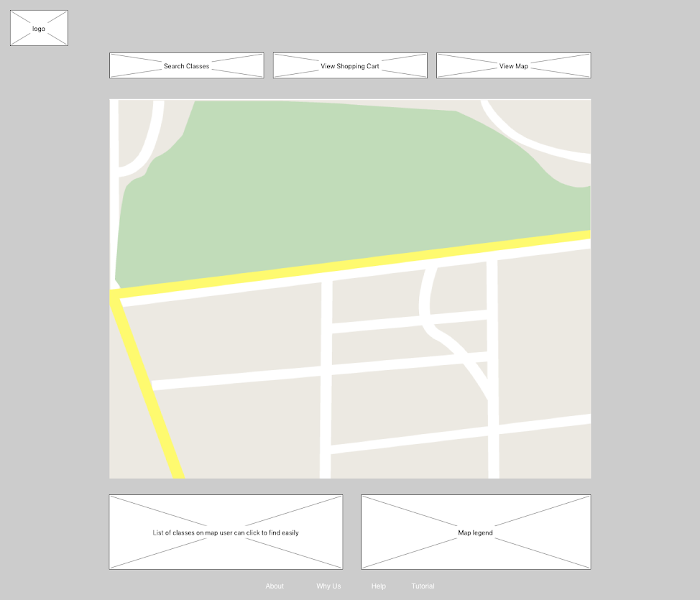Open the Help footer link
This screenshot has height=600, width=700.
(x=379, y=586)
